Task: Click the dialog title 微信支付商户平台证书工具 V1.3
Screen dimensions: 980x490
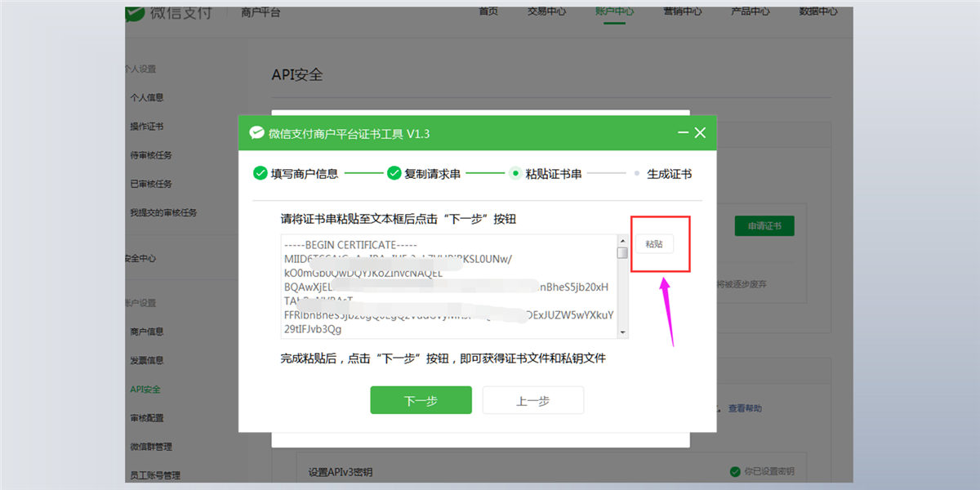Action: pos(349,133)
